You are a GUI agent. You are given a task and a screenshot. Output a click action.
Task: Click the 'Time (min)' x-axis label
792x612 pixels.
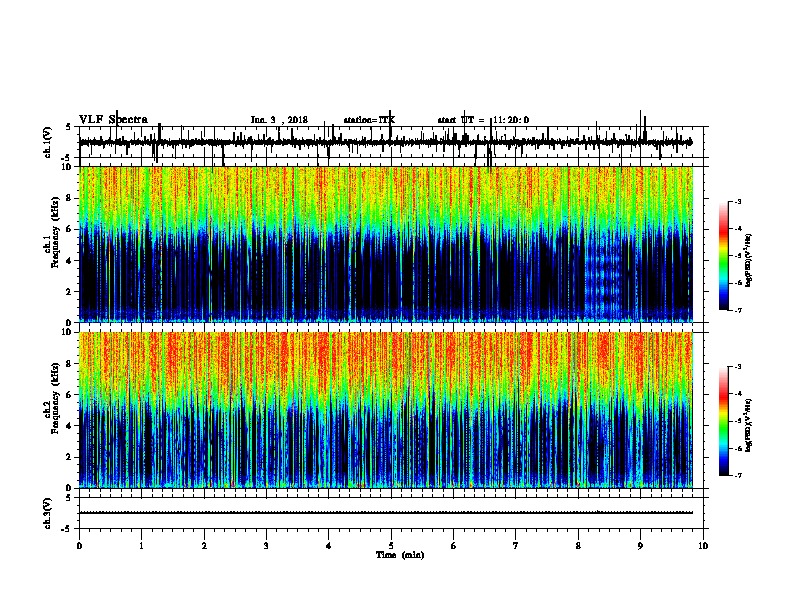tap(400, 555)
